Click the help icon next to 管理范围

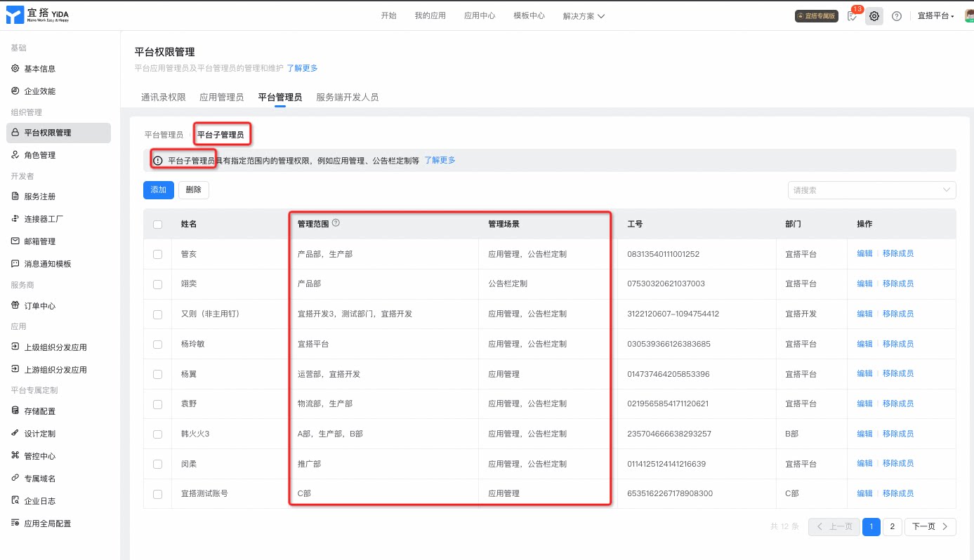point(336,223)
